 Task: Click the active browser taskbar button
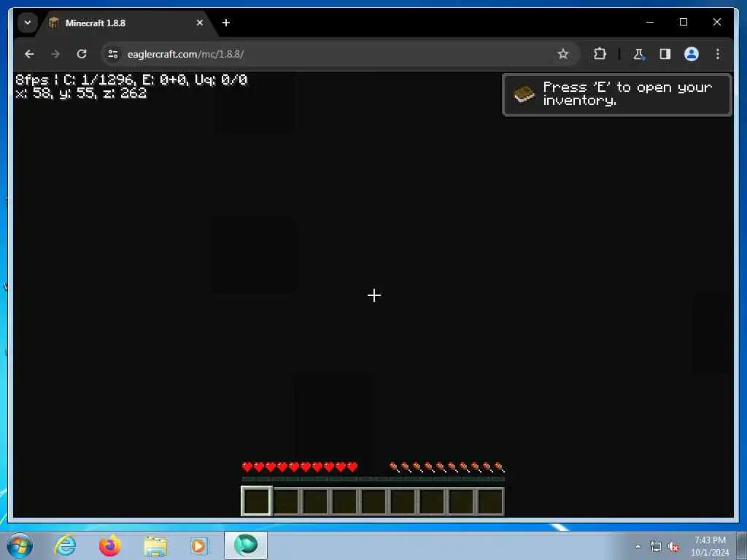pos(246,545)
